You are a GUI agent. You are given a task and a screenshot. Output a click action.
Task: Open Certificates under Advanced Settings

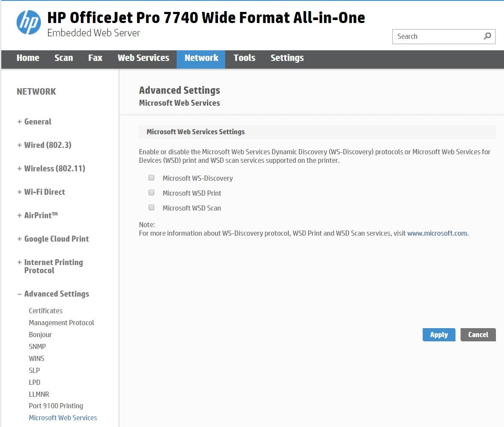[46, 311]
